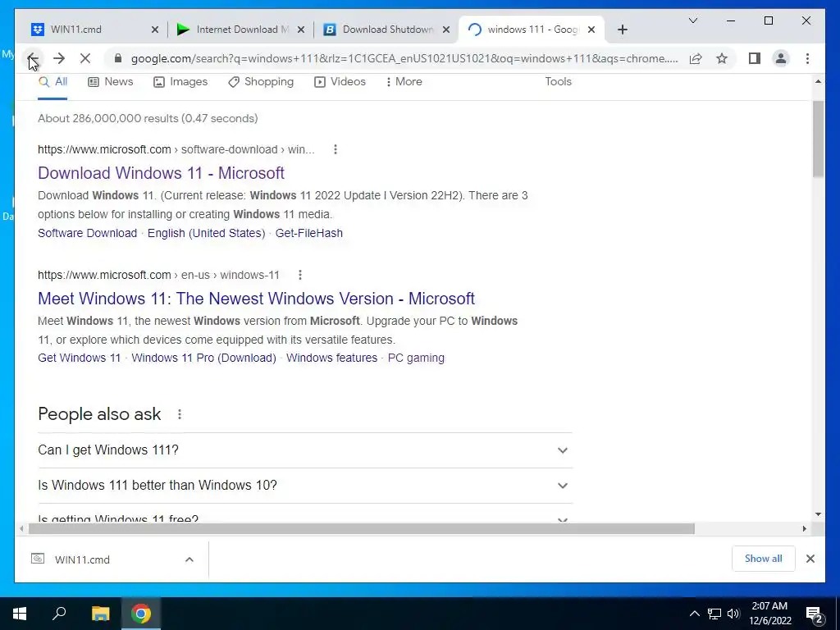Select the Shopping search filter
Viewport: 840px width, 630px height.
click(x=260, y=82)
